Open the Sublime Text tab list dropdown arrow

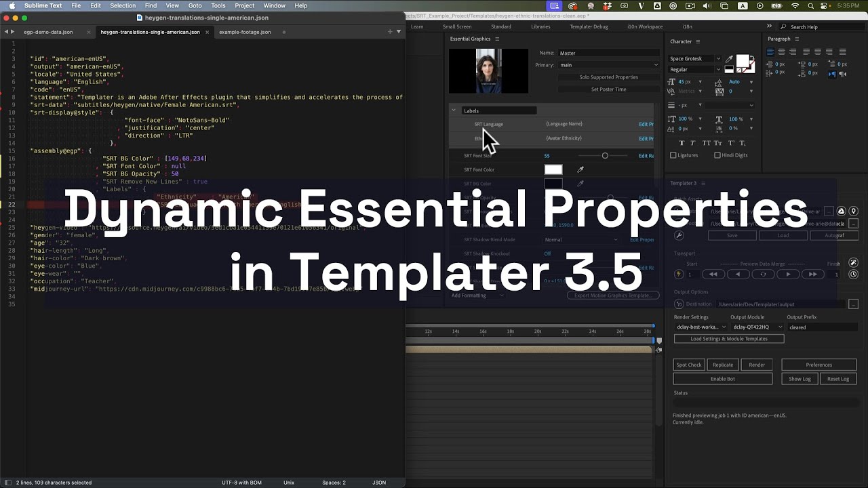pos(399,31)
